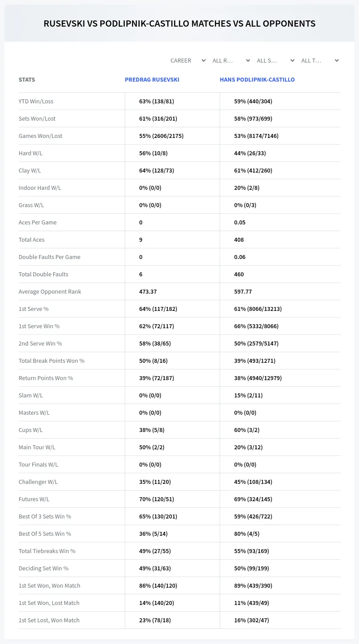Image resolution: width=359 pixels, height=644 pixels.
Task: Click the Deciding Set Win % label
Action: click(43, 568)
